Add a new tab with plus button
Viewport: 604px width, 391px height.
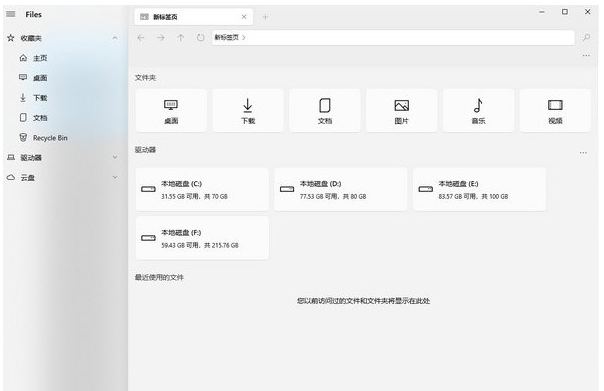(265, 17)
